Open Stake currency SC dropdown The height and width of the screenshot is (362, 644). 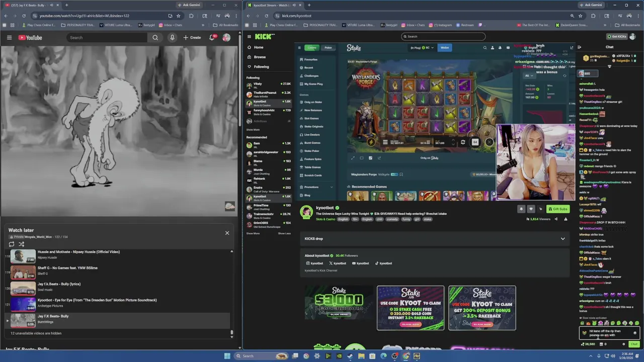(422, 48)
